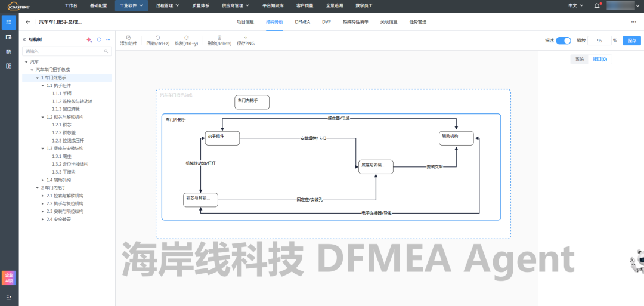Collapse the 1.2 锁芯与解锁机构 node
Image resolution: width=644 pixels, height=306 pixels.
tap(43, 117)
